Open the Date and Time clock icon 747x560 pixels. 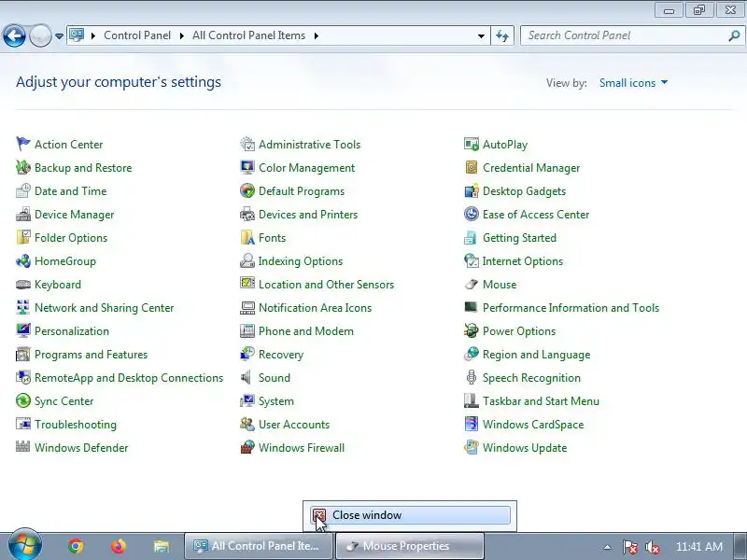[22, 190]
